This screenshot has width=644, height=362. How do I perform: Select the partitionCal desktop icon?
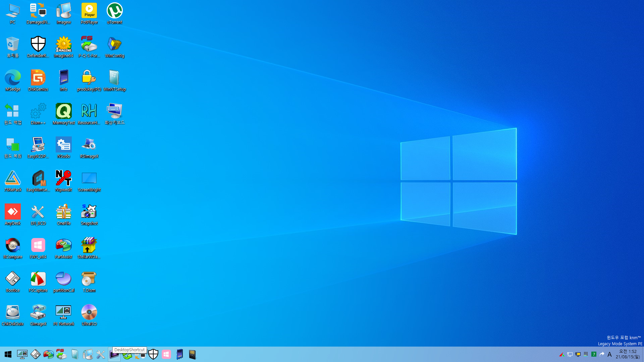pyautogui.click(x=64, y=282)
